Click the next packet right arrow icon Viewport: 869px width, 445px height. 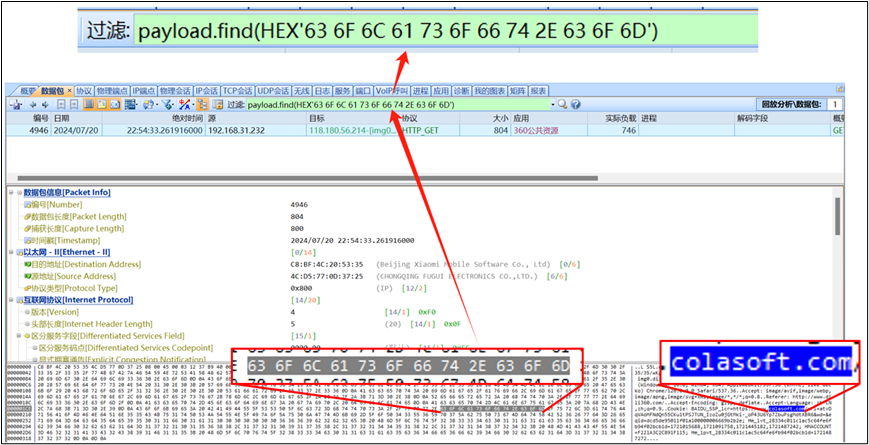pyautogui.click(x=46, y=104)
